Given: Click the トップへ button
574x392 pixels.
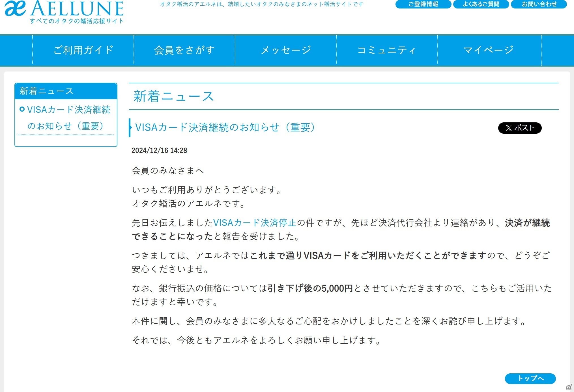Looking at the screenshot, I should tap(530, 378).
